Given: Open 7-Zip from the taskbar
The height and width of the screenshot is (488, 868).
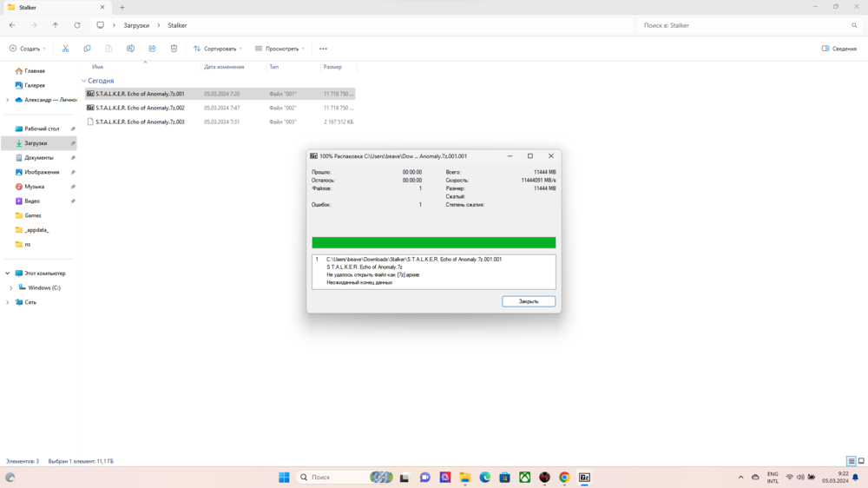Looking at the screenshot, I should pyautogui.click(x=584, y=478).
